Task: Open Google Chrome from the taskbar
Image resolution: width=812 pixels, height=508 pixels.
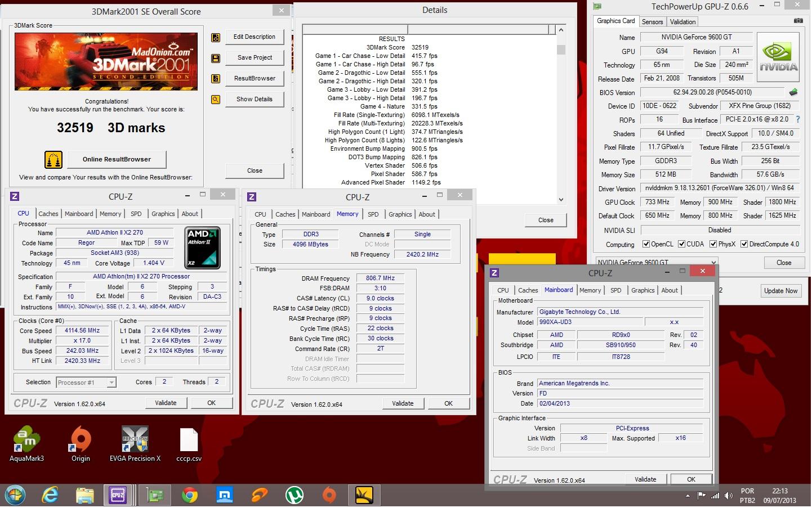Action: [x=190, y=496]
